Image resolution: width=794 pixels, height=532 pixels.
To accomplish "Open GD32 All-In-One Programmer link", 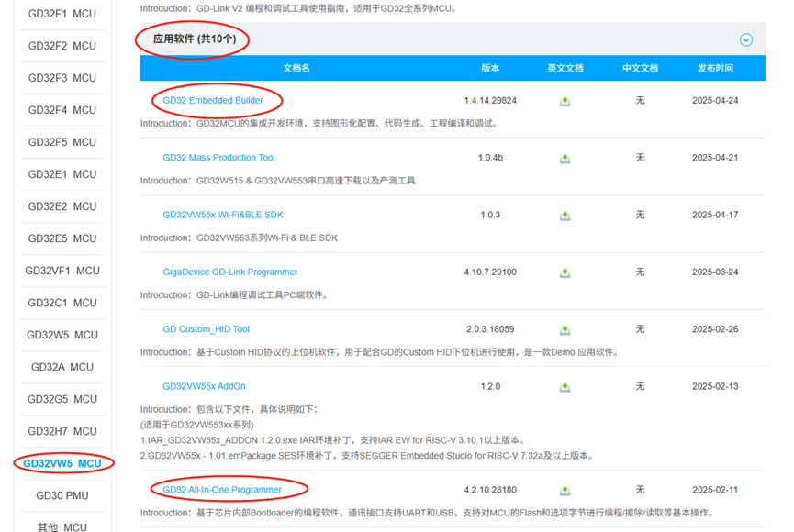I will (222, 490).
